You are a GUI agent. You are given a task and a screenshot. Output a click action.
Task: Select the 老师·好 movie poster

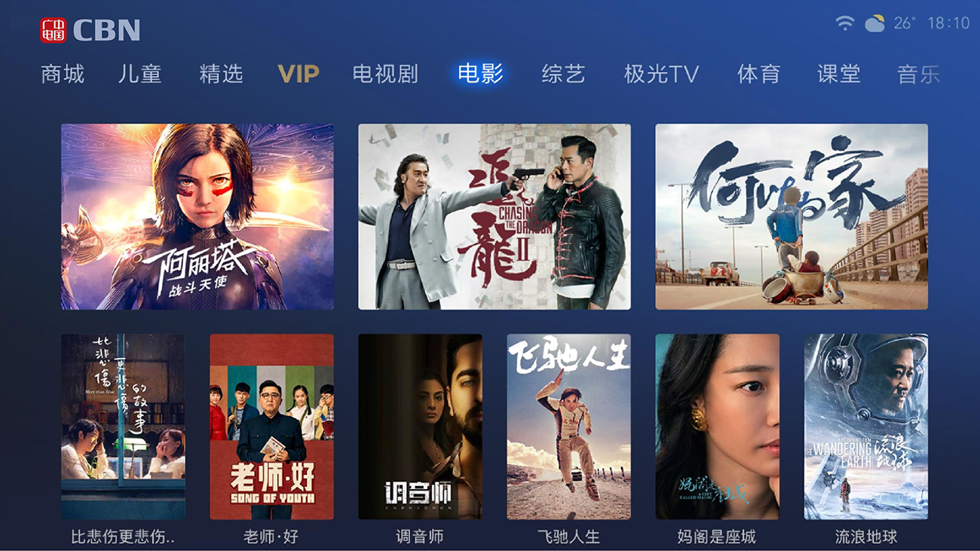pyautogui.click(x=271, y=427)
